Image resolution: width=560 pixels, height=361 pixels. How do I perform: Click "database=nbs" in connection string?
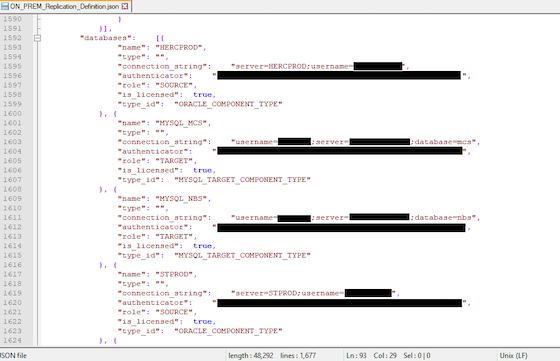click(x=443, y=217)
